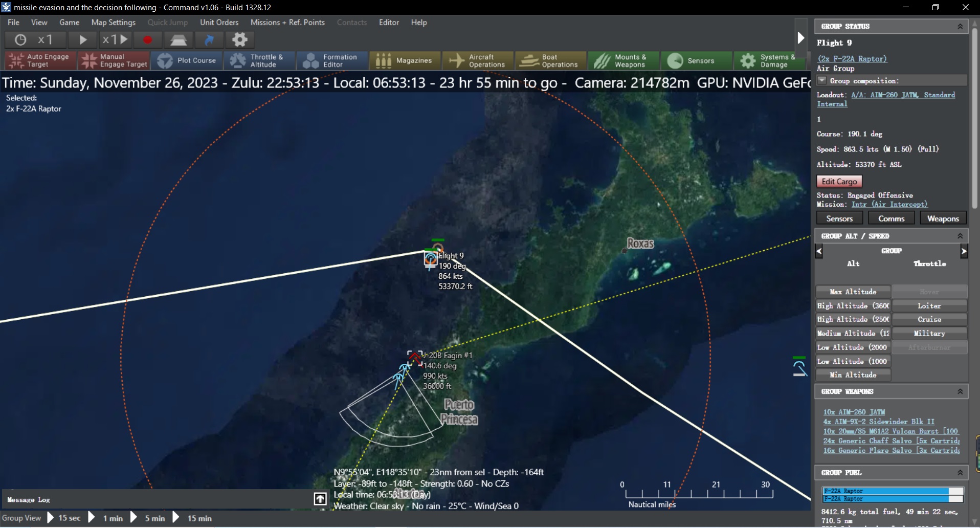Open the Formation Editor
Image resolution: width=980 pixels, height=528 pixels.
(332, 60)
